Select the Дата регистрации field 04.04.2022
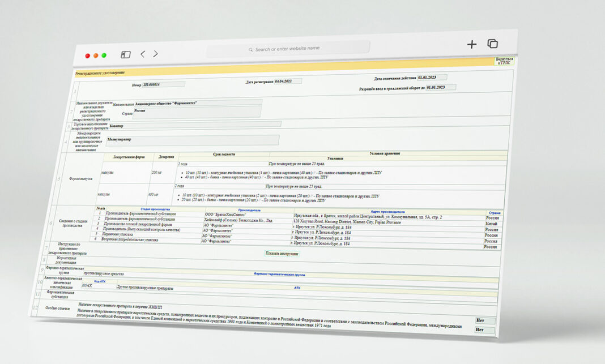Screen dimensions: 605x364 (288, 81)
